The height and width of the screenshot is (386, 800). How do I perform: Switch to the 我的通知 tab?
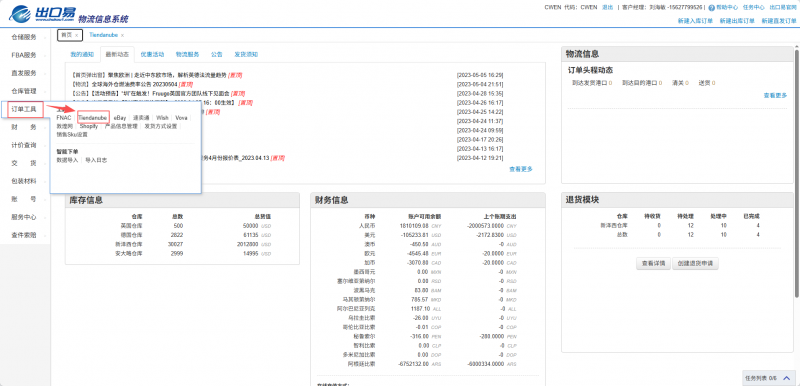pos(82,54)
